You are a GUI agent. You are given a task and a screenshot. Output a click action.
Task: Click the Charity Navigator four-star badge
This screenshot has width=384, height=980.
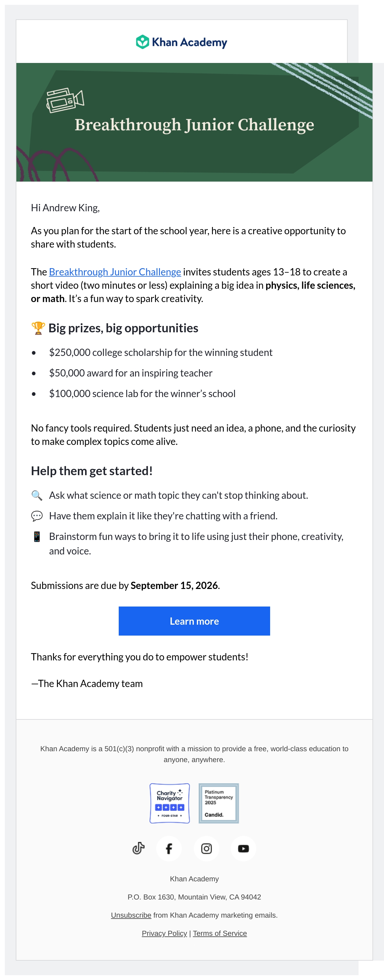[170, 803]
